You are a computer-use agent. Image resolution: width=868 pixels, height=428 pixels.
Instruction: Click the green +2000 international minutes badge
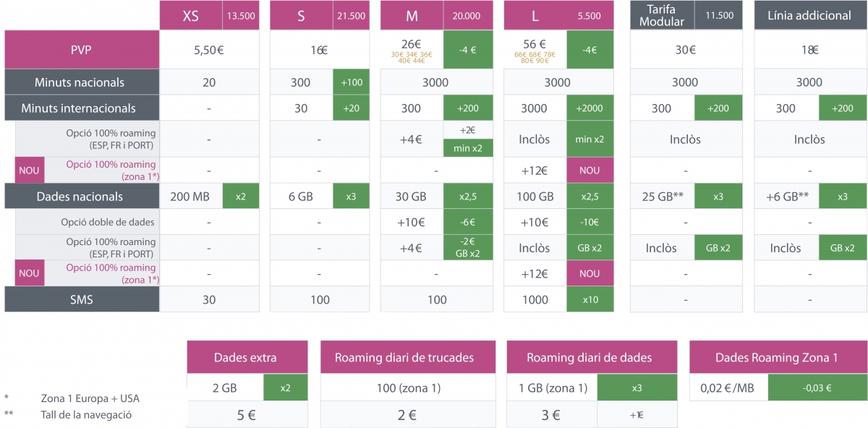[x=590, y=108]
